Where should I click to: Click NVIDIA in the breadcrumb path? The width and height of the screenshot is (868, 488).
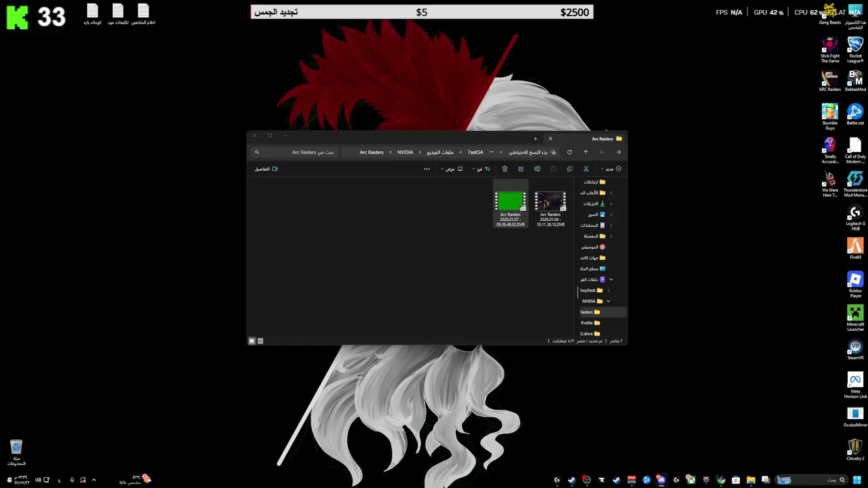(405, 152)
